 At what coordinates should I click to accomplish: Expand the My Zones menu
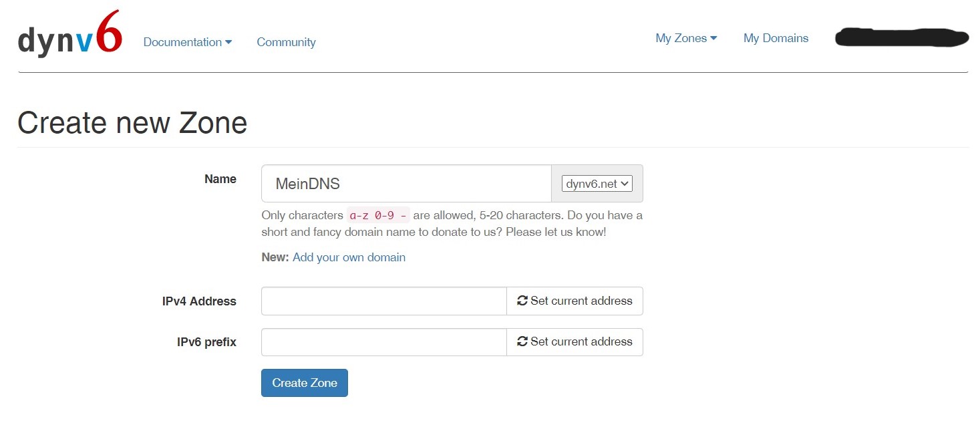pos(686,38)
